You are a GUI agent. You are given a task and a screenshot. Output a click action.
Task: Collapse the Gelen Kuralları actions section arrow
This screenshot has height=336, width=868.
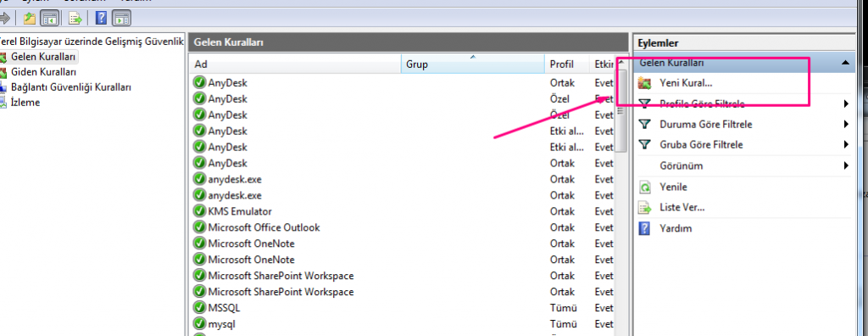(x=845, y=63)
